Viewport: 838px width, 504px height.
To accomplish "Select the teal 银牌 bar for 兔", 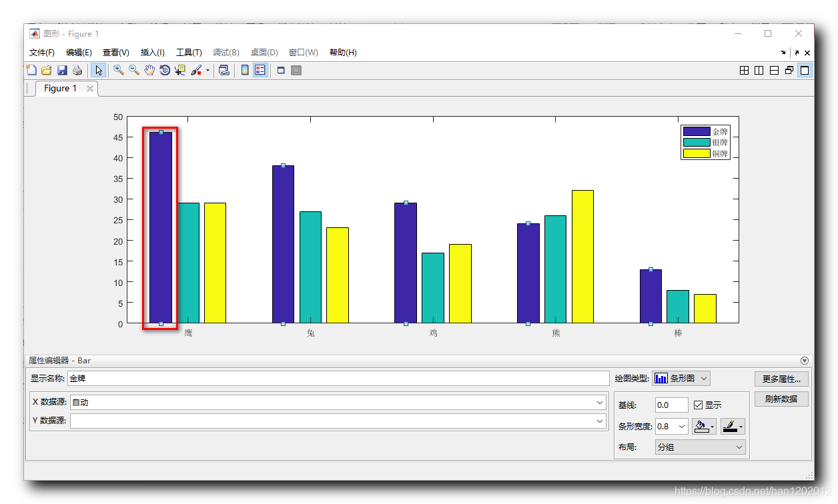I will pos(310,267).
